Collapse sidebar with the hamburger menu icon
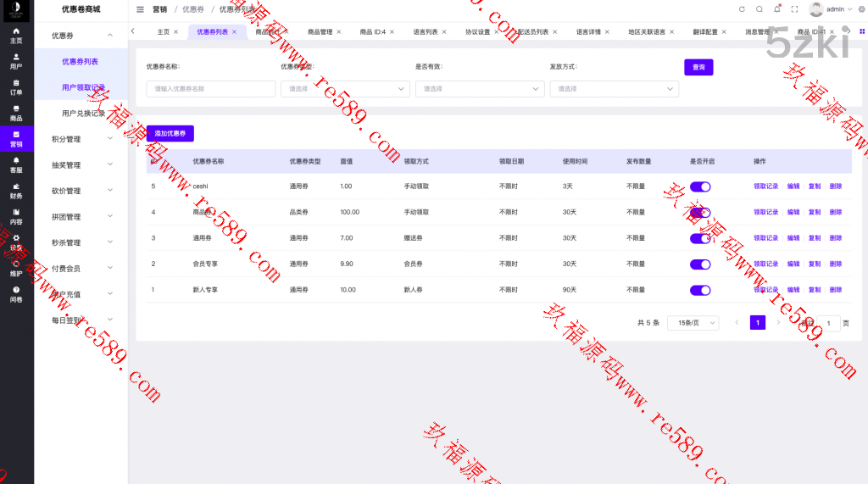This screenshot has width=868, height=484. (x=140, y=9)
